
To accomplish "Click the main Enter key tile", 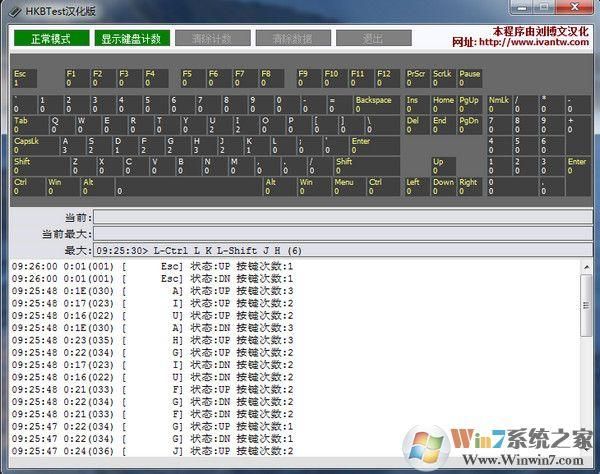I will point(375,146).
